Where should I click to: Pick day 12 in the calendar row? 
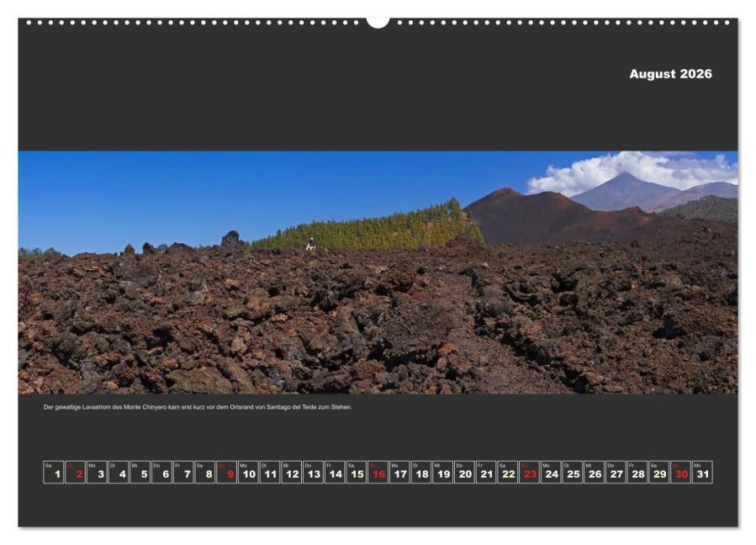pos(291,472)
